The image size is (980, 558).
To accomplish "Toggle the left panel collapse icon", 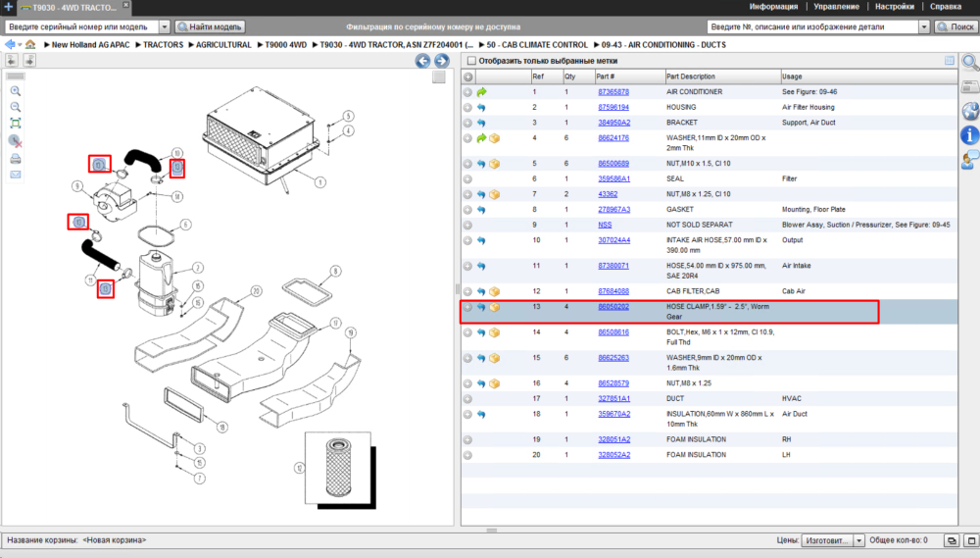I will pyautogui.click(x=11, y=60).
